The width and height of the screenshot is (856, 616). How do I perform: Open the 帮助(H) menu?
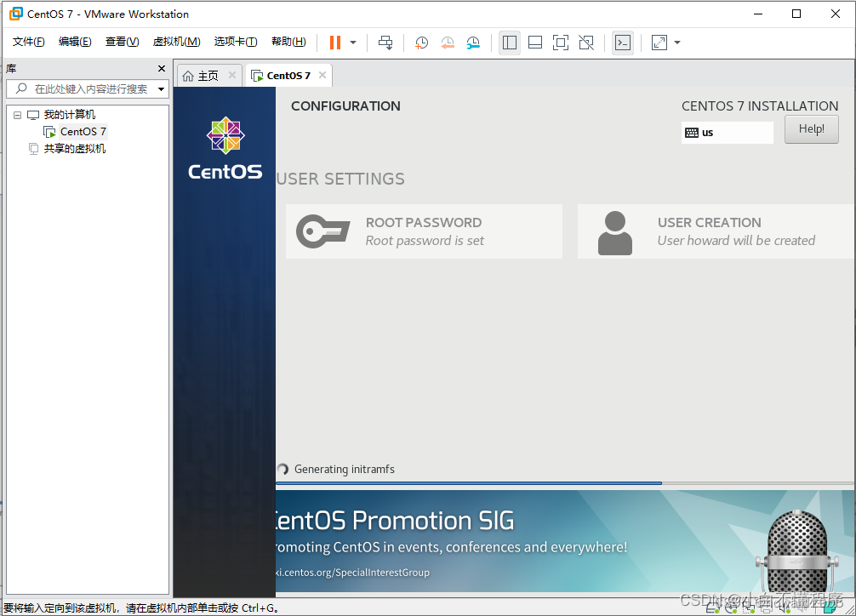288,42
